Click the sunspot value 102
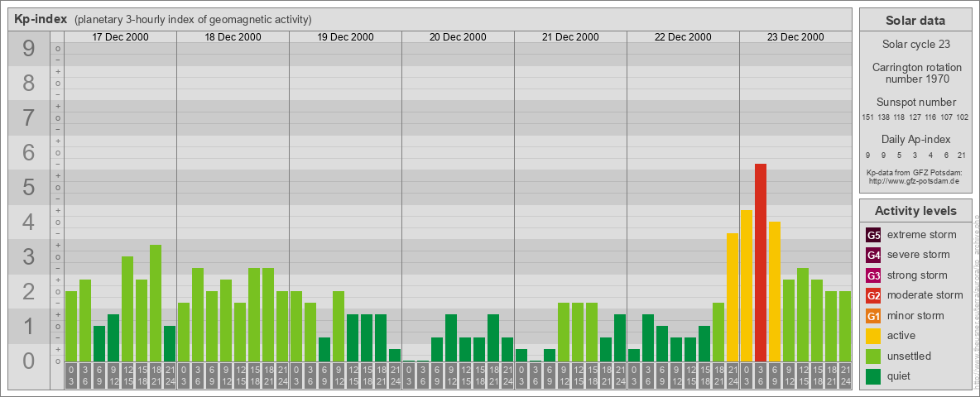 [x=963, y=117]
